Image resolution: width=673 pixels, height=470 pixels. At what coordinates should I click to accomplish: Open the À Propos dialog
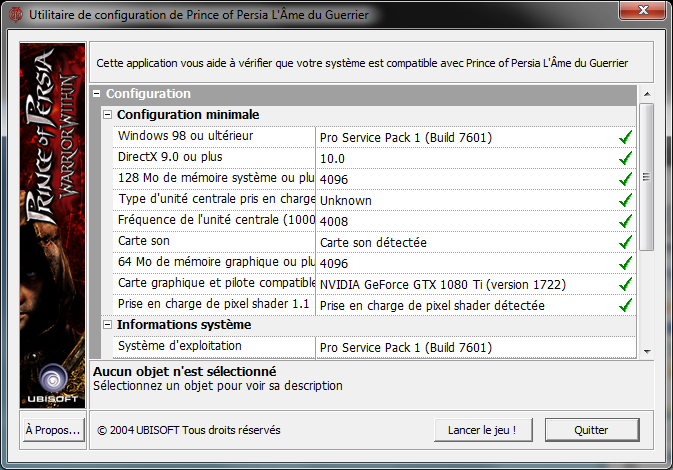53,430
